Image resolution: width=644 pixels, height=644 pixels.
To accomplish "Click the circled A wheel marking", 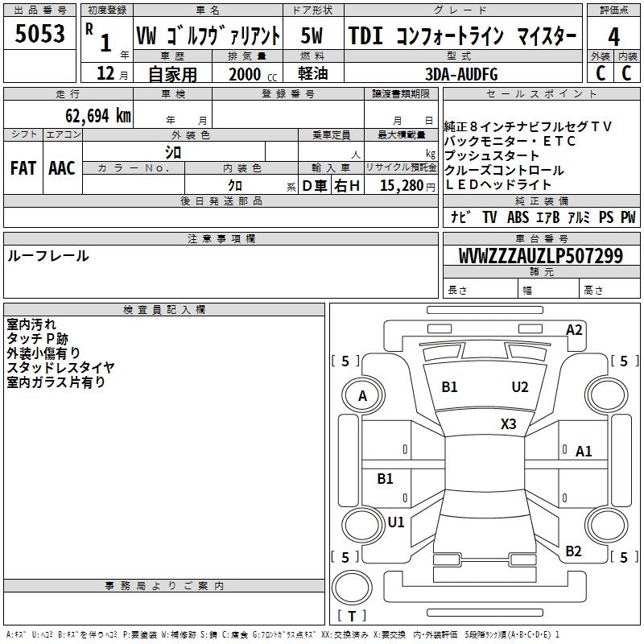I will pyautogui.click(x=362, y=395).
